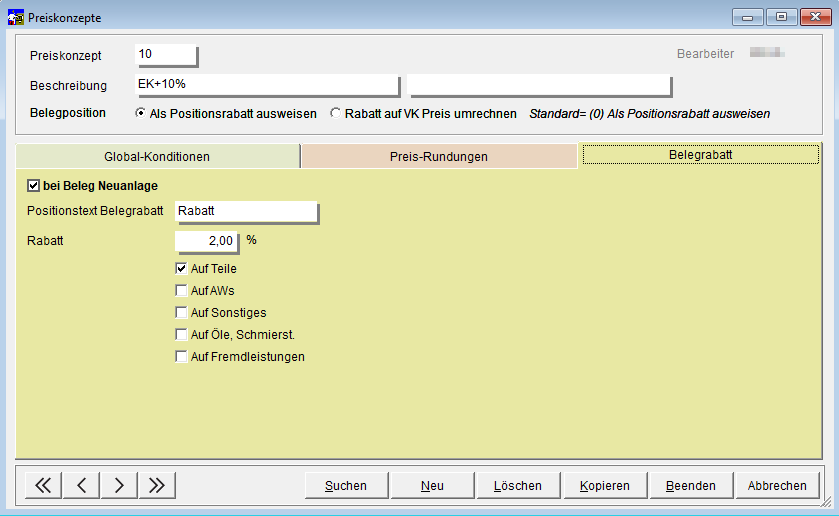Viewport: 839px width, 516px height.
Task: Click the Rabatt percentage field 2,00
Action: point(206,241)
